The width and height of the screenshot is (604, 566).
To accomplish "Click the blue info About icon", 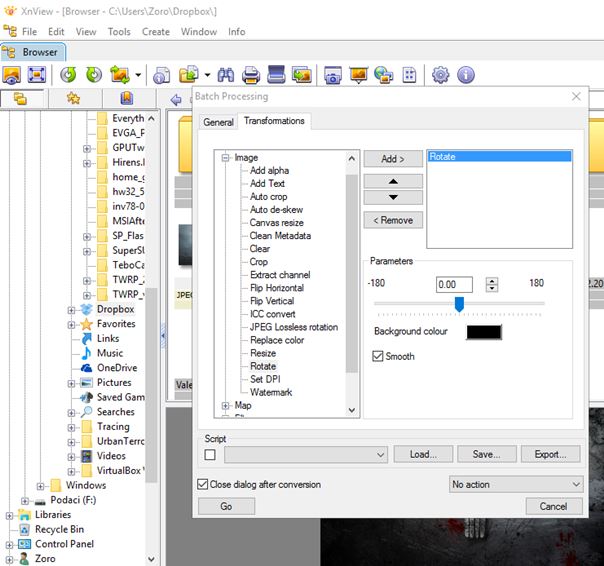I will [x=465, y=75].
